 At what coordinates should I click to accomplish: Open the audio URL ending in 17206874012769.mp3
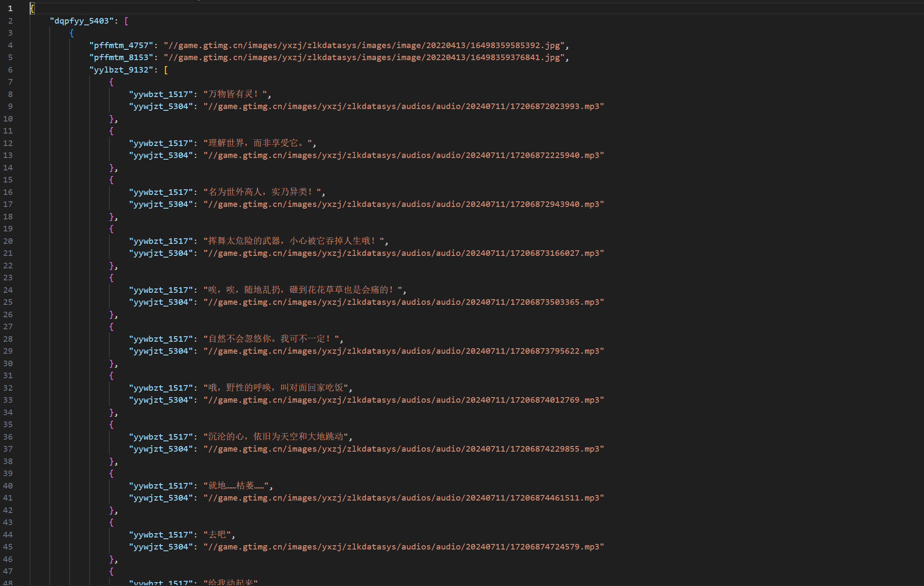[x=403, y=400]
